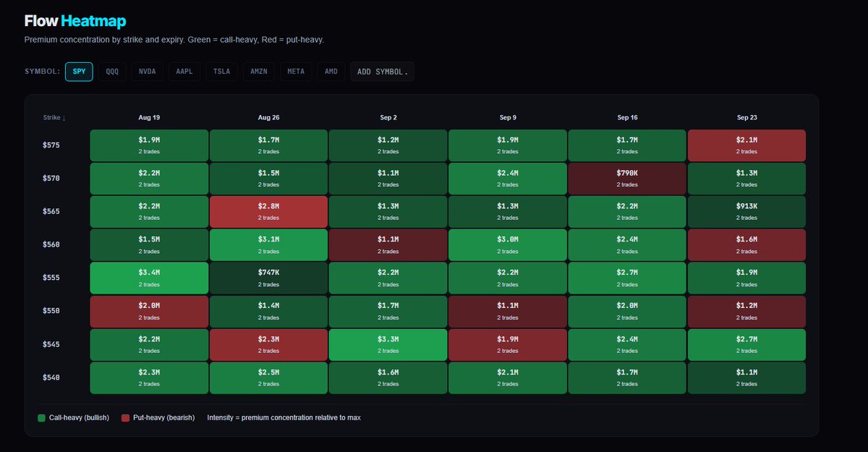Select the $2.7M cell at $555 Sep 16
Viewport: 868px width, 452px height.
click(628, 278)
